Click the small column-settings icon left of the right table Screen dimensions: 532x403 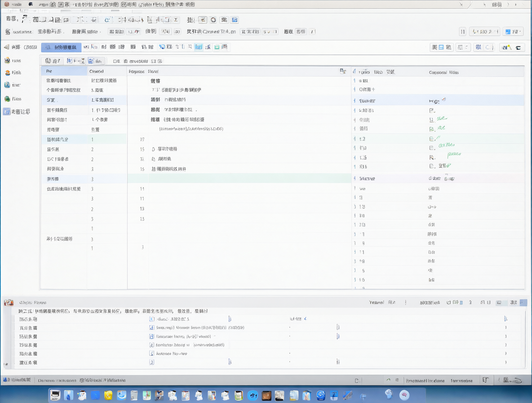(x=343, y=72)
